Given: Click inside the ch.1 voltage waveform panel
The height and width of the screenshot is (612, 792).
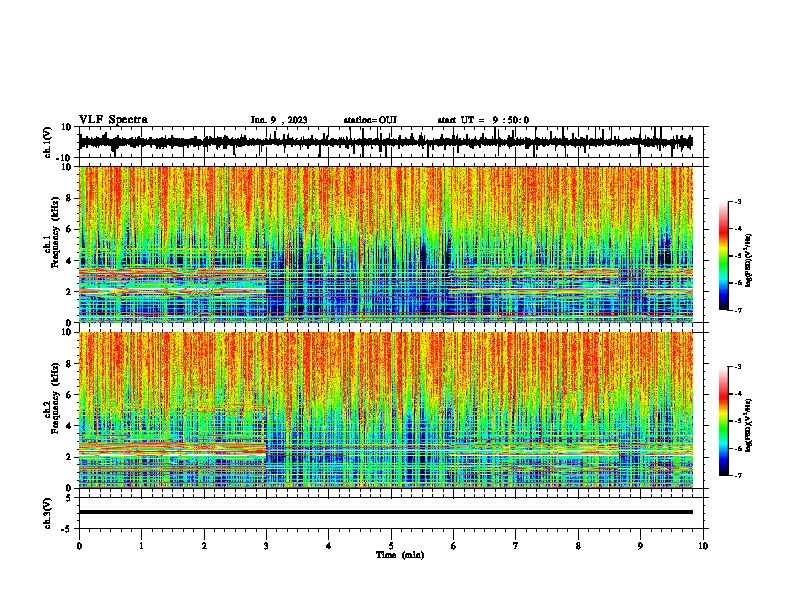Looking at the screenshot, I should click(x=391, y=142).
